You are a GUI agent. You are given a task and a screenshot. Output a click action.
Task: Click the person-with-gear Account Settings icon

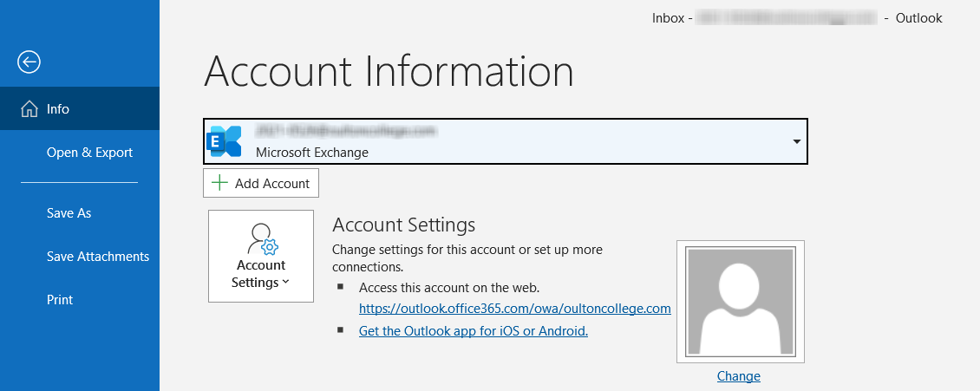tap(262, 238)
